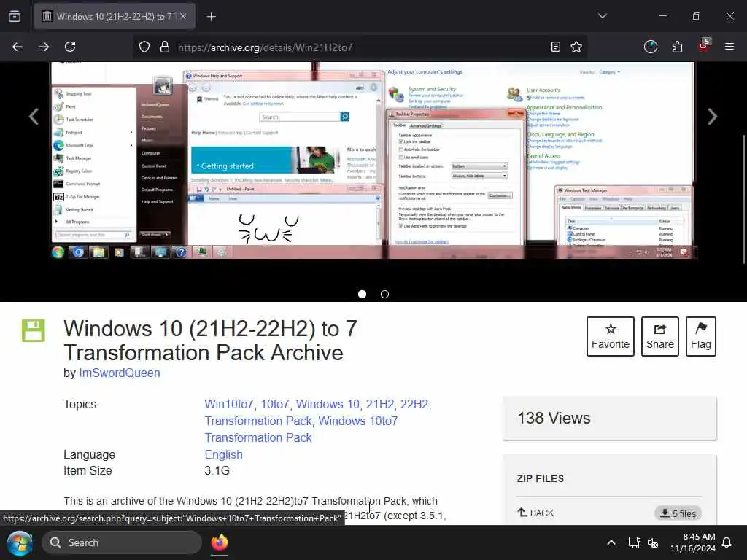Open a new browser tab

tap(212, 17)
